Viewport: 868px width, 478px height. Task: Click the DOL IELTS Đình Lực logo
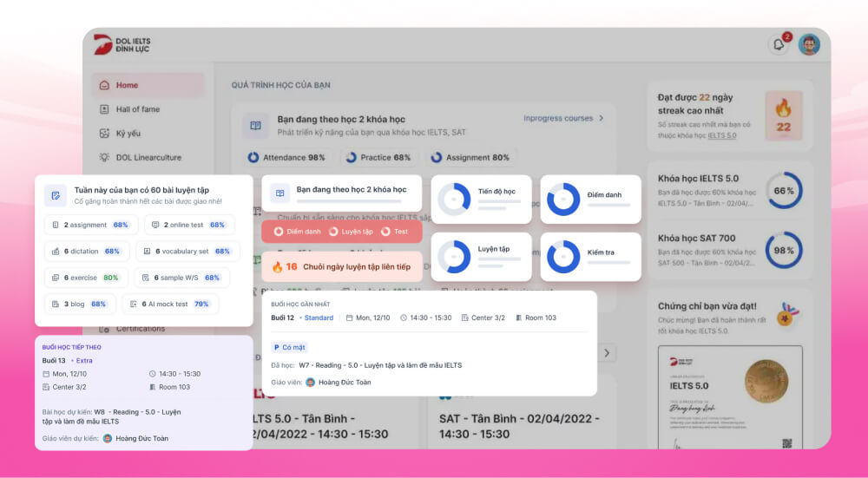coord(122,45)
